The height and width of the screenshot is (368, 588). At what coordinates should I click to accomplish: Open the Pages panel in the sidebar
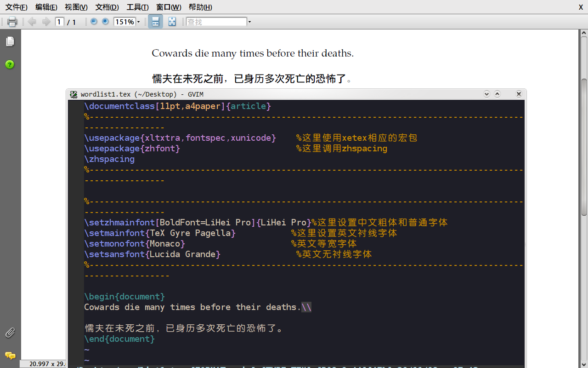[x=10, y=41]
